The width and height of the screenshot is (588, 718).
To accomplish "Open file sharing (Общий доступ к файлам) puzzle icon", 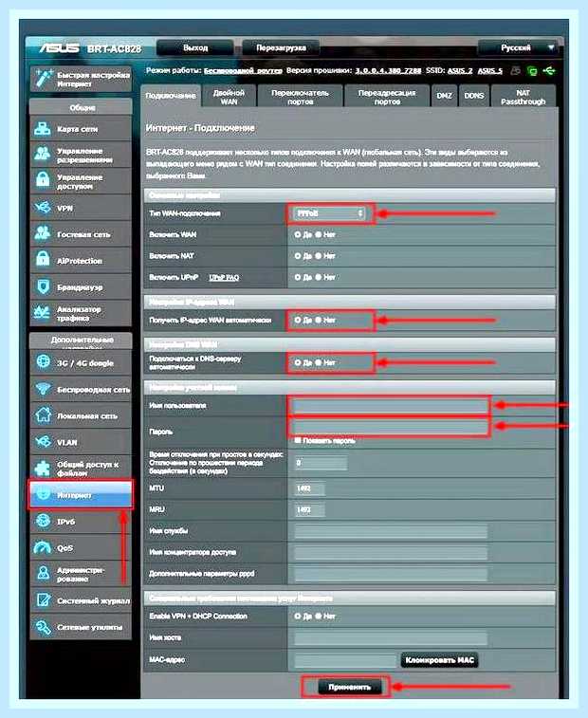I will pyautogui.click(x=43, y=468).
